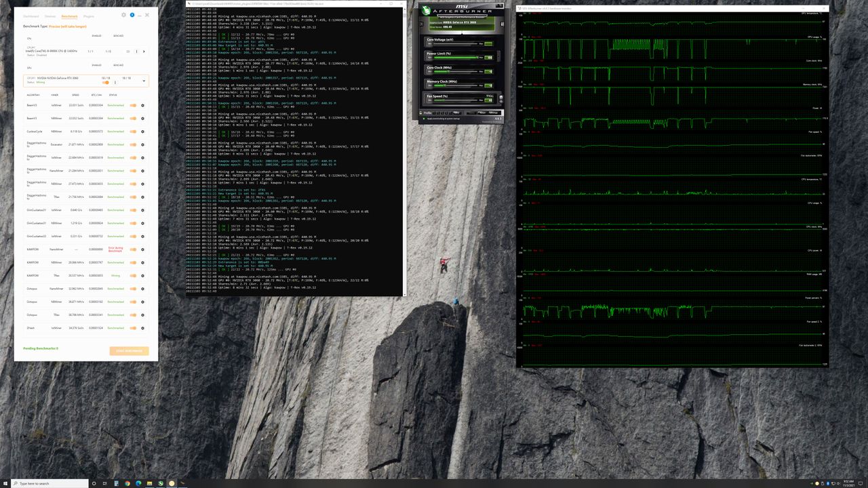Open settings gear for KAWPOW TRex row
The image size is (868, 488).
[x=142, y=276]
